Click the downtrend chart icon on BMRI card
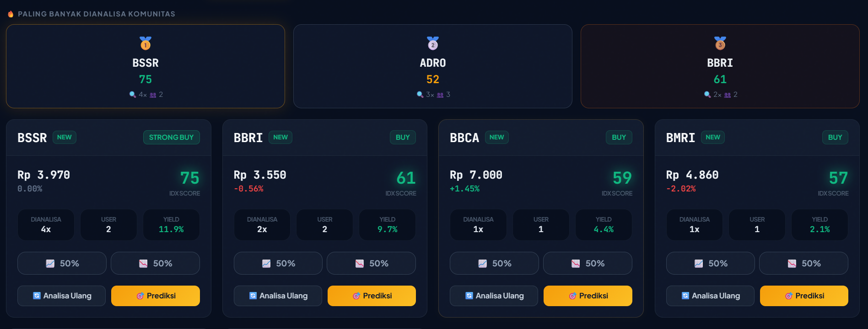The width and height of the screenshot is (868, 329). [x=792, y=264]
